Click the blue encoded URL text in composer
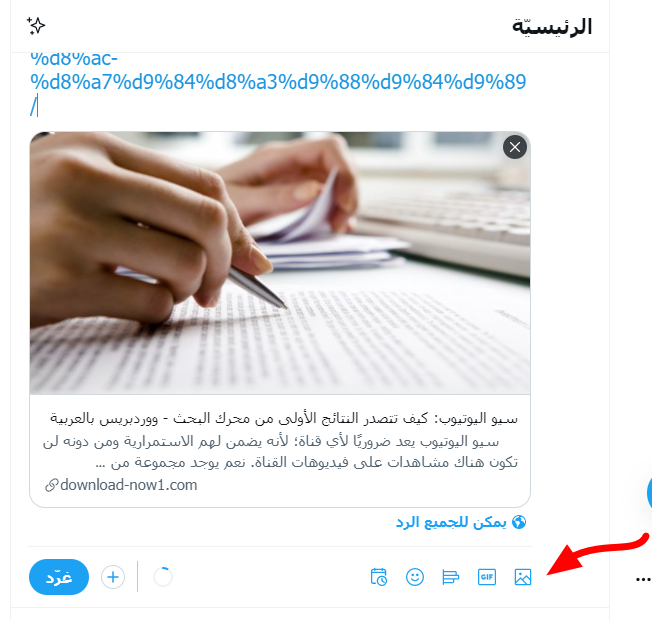The width and height of the screenshot is (652, 620). [278, 82]
